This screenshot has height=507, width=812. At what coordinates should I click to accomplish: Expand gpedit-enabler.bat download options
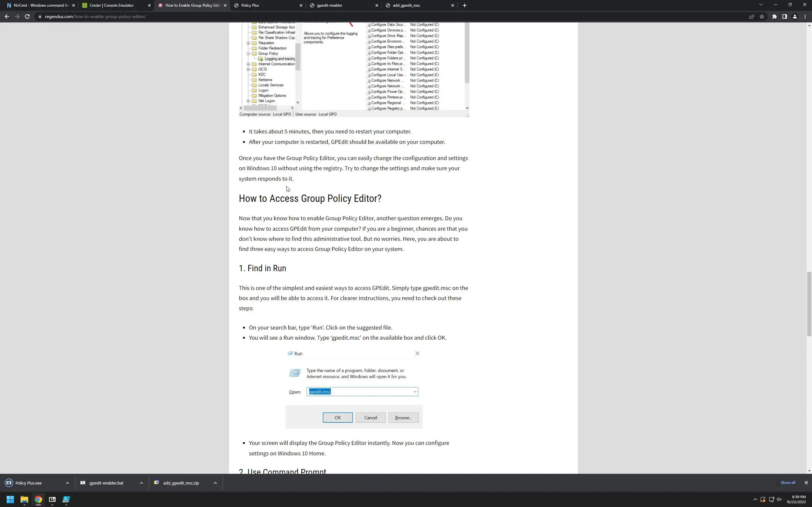pos(141,483)
